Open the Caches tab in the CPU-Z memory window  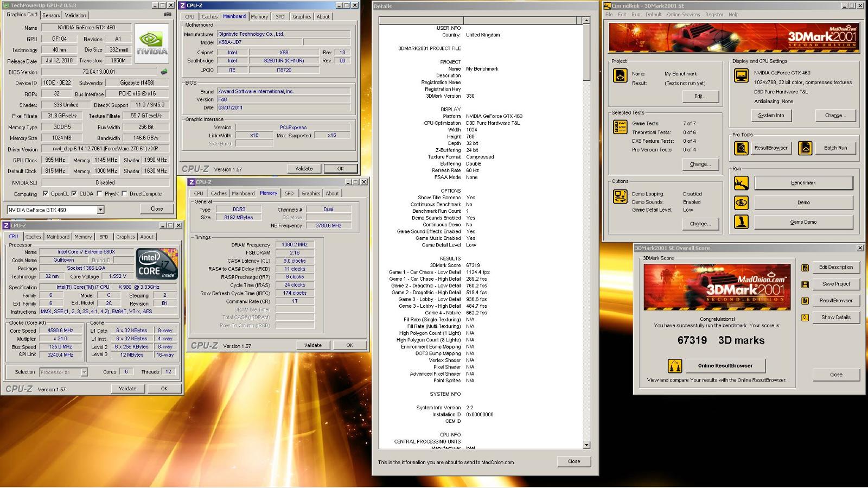coord(219,194)
